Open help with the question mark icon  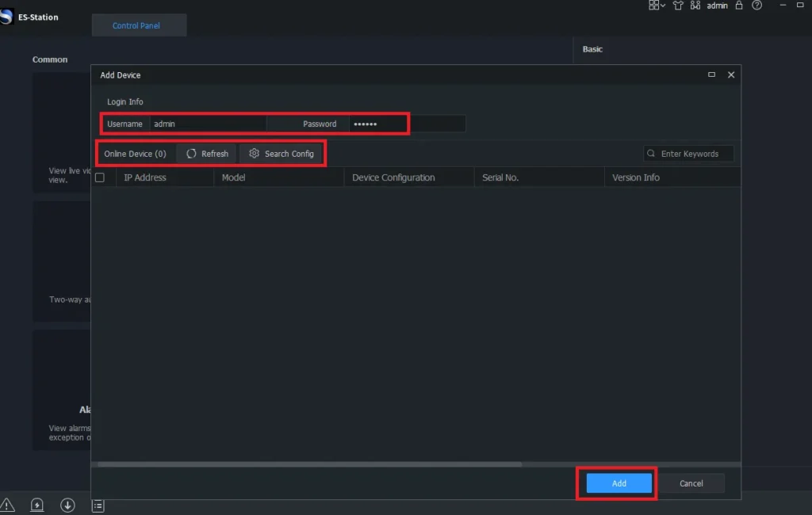[x=757, y=6]
